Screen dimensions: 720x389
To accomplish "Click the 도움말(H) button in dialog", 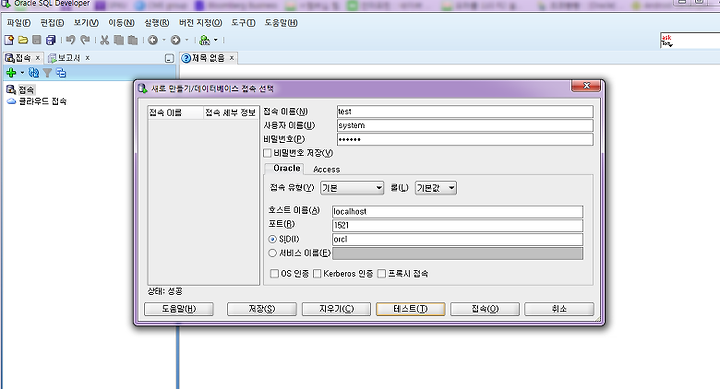I will 179,309.
